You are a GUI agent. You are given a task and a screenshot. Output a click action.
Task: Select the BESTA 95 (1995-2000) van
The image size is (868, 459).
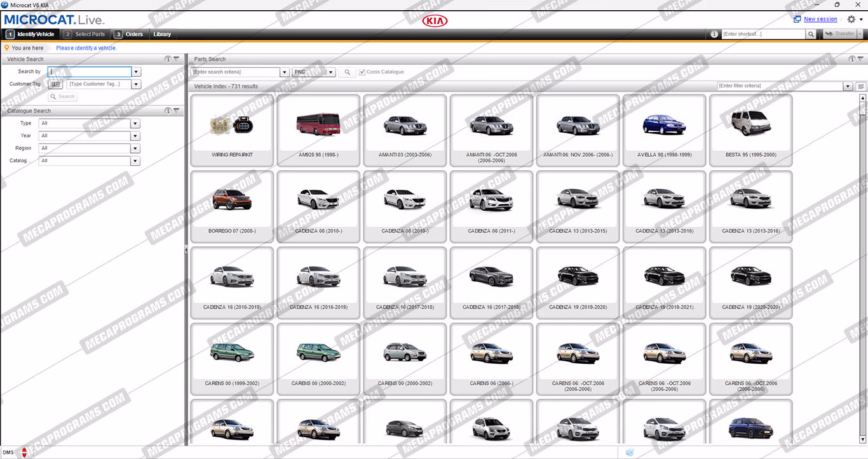click(750, 130)
